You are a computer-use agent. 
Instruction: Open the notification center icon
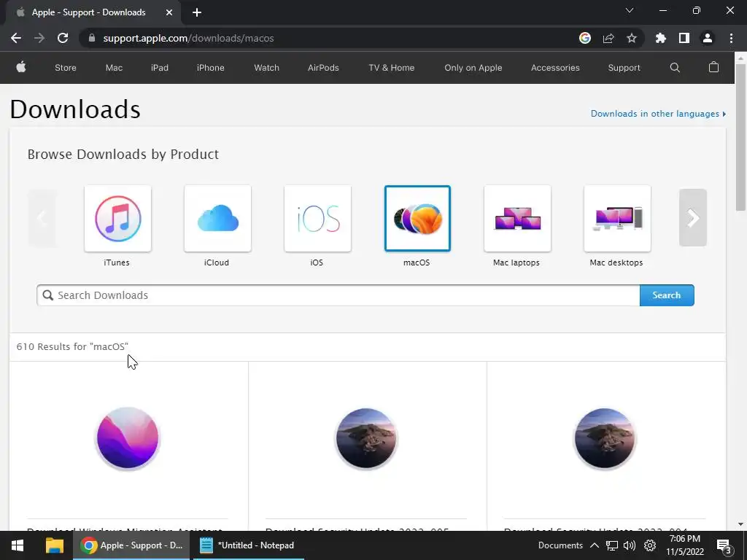click(723, 546)
